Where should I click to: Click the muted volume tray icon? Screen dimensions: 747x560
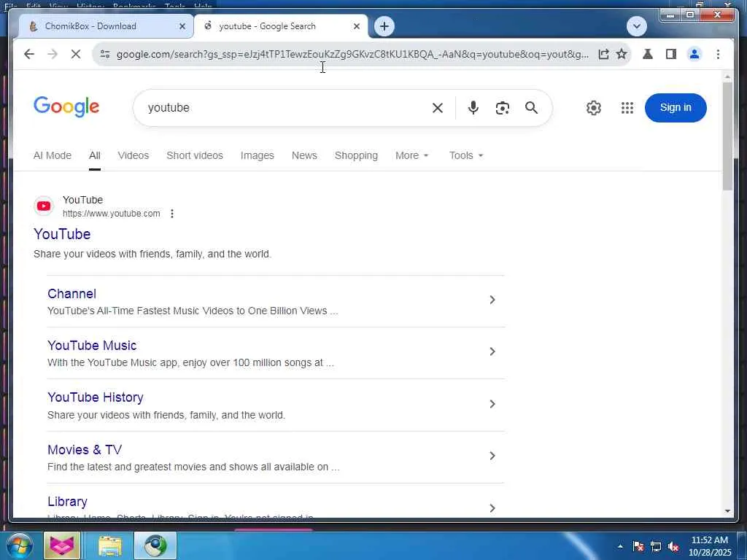tap(673, 547)
